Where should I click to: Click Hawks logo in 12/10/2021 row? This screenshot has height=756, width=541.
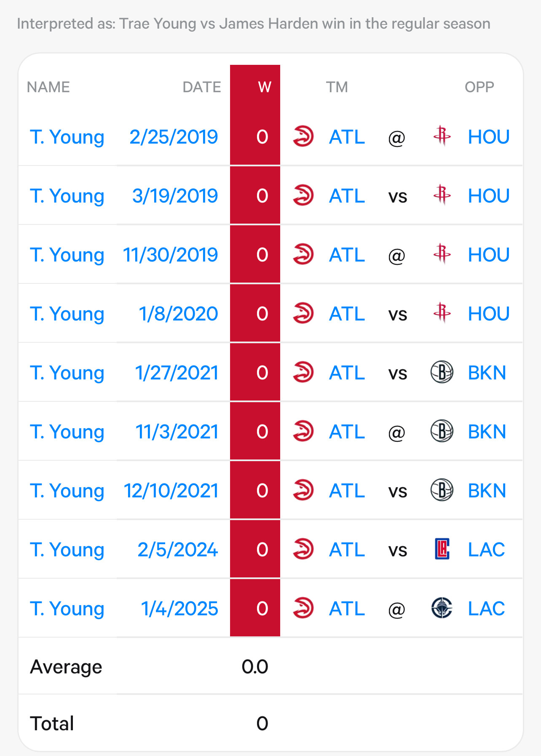click(303, 490)
